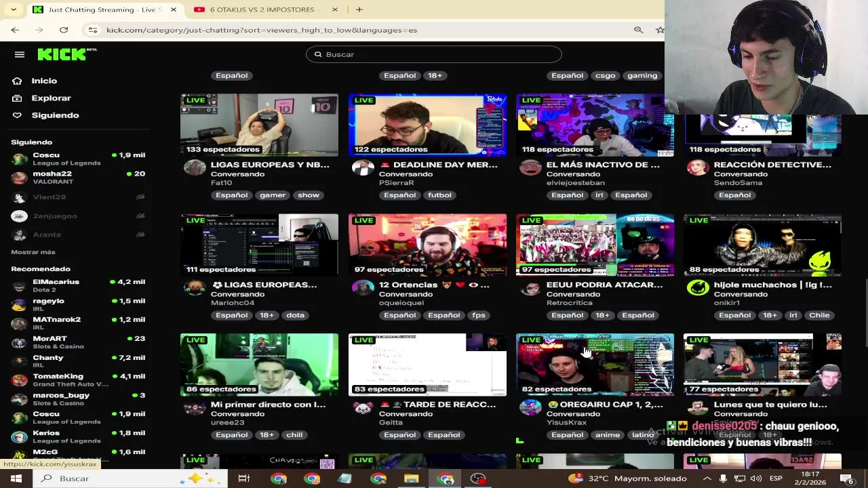This screenshot has width=868, height=488.
Task: Click ureee23 channel avatar
Action: pos(195,408)
